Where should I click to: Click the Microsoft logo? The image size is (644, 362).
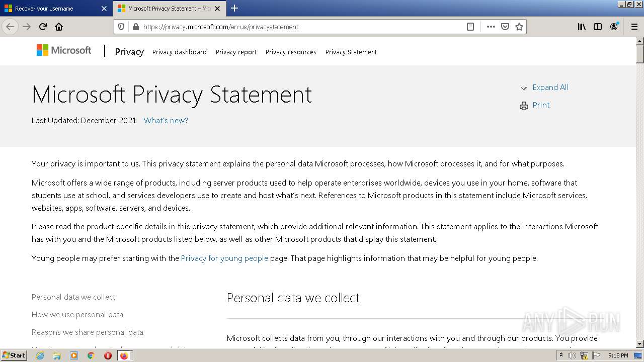(64, 50)
